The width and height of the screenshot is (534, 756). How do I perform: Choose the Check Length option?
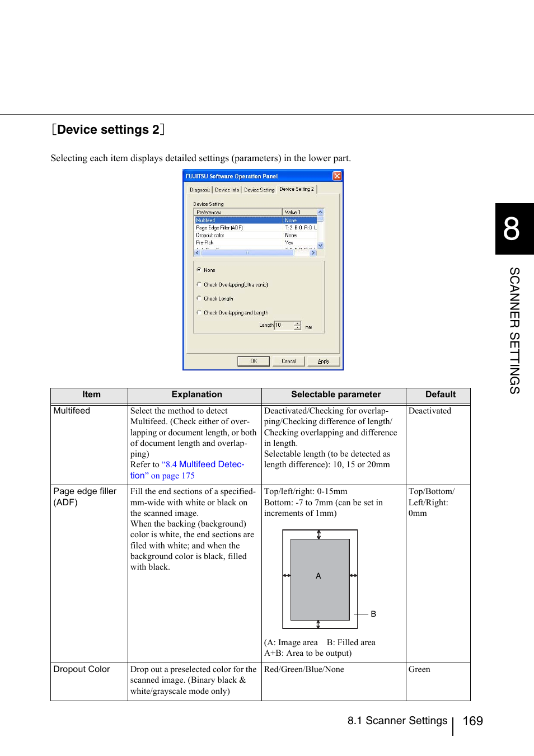(x=199, y=298)
